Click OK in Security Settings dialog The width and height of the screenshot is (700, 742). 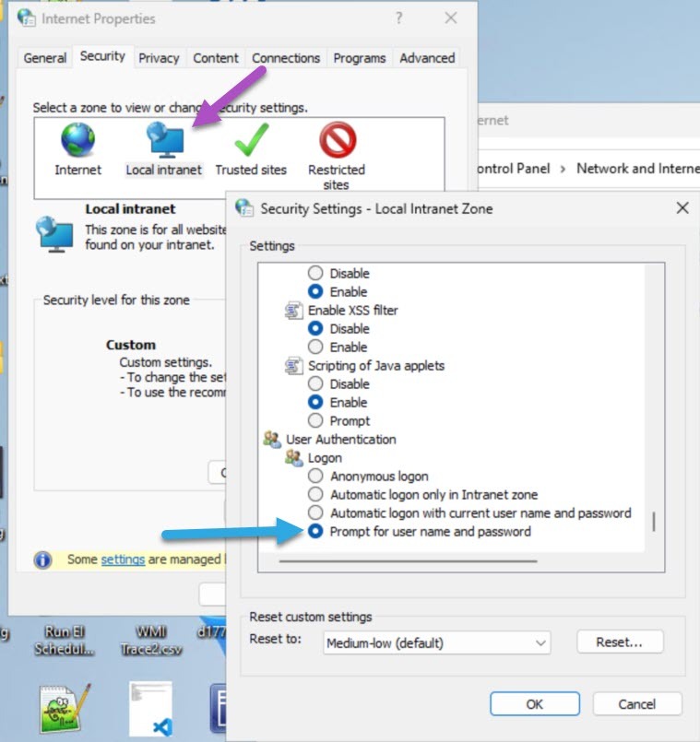click(x=535, y=704)
